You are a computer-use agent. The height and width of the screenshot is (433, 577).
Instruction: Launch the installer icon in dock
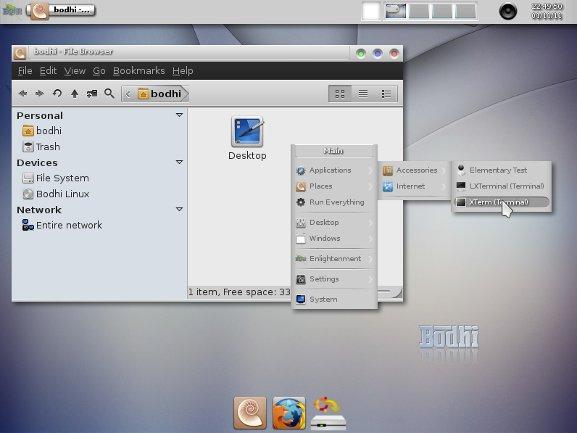328,413
